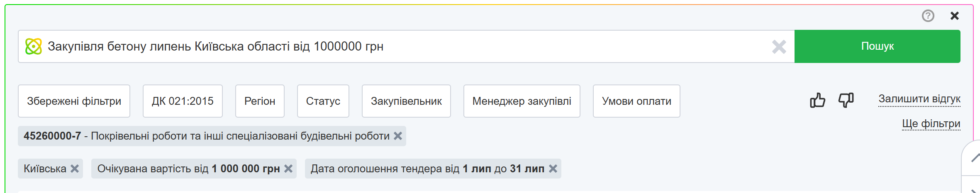This screenshot has height=193, width=980.
Task: Click the thumbs down icon
Action: (x=846, y=100)
